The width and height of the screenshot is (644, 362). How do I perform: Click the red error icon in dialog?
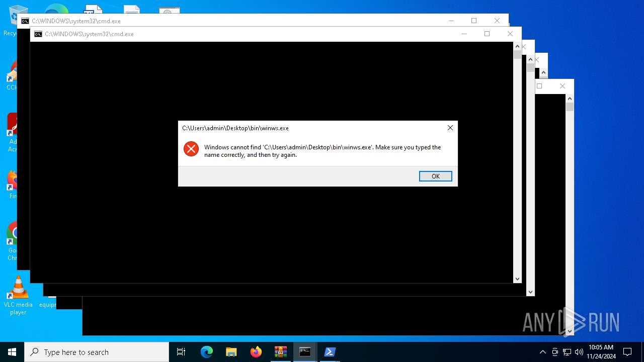[191, 149]
